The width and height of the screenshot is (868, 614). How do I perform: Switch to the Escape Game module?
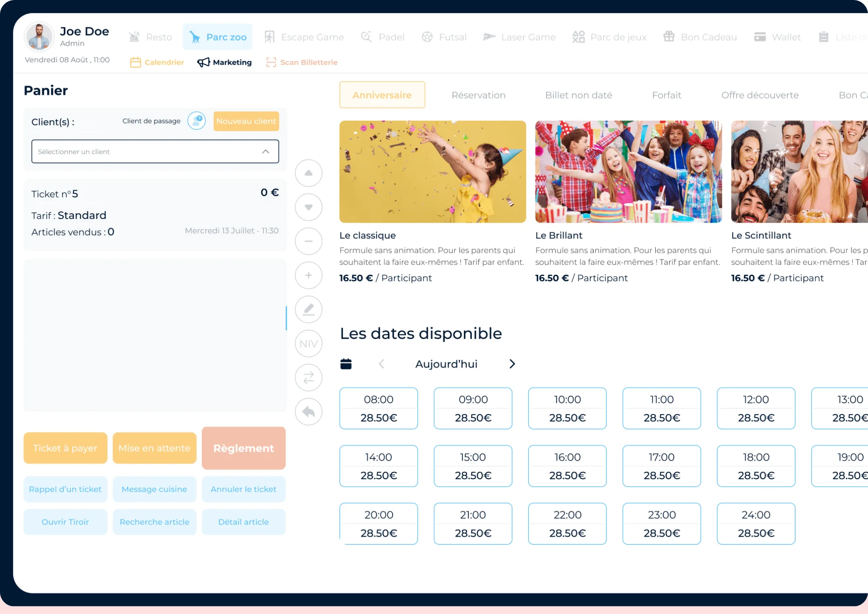[x=304, y=37]
